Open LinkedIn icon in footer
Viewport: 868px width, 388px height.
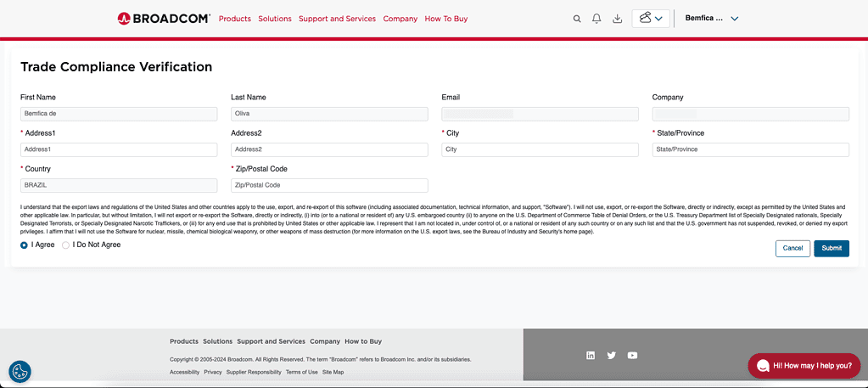(591, 356)
